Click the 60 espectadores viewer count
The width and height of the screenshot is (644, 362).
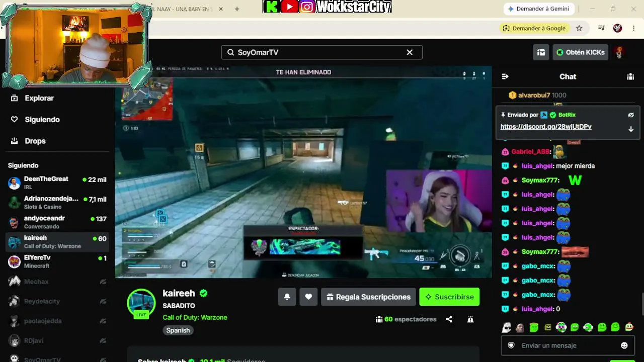point(406,319)
